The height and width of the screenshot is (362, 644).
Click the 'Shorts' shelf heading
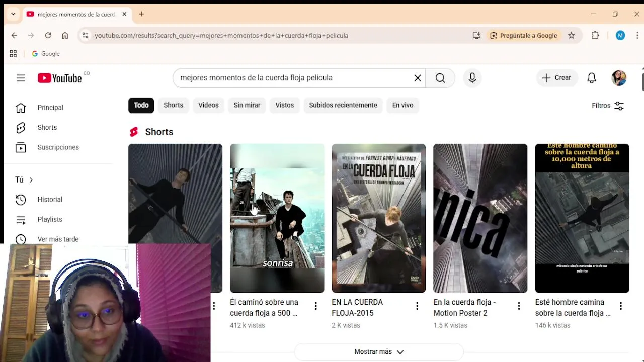(x=159, y=132)
